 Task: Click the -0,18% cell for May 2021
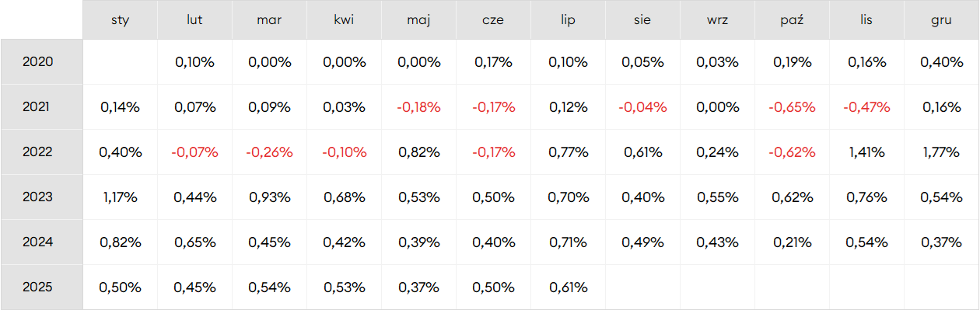pos(419,106)
